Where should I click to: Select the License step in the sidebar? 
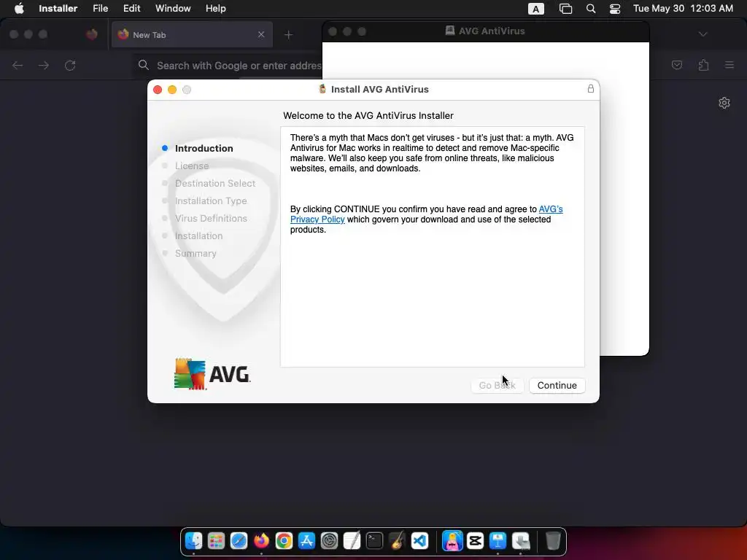192,166
